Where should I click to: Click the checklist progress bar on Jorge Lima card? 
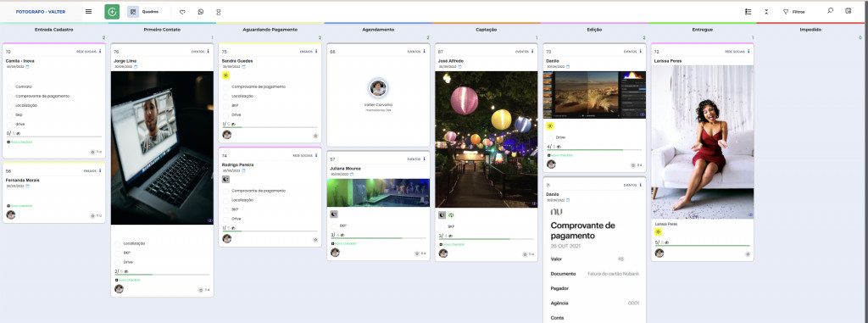click(162, 275)
